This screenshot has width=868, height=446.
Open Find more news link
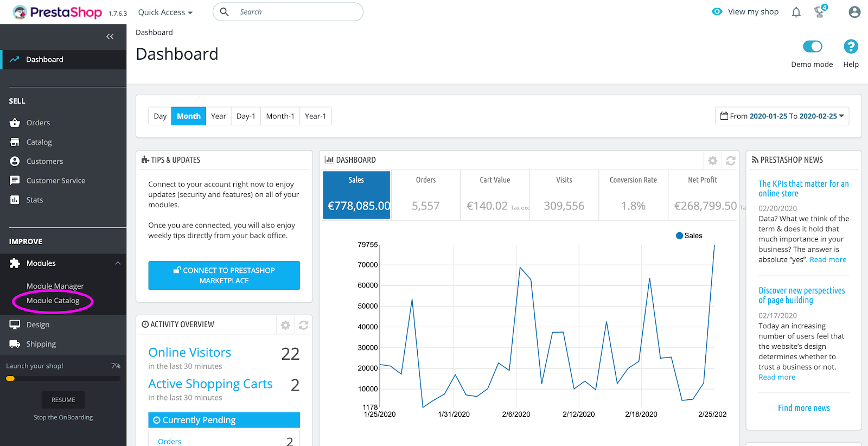(803, 408)
